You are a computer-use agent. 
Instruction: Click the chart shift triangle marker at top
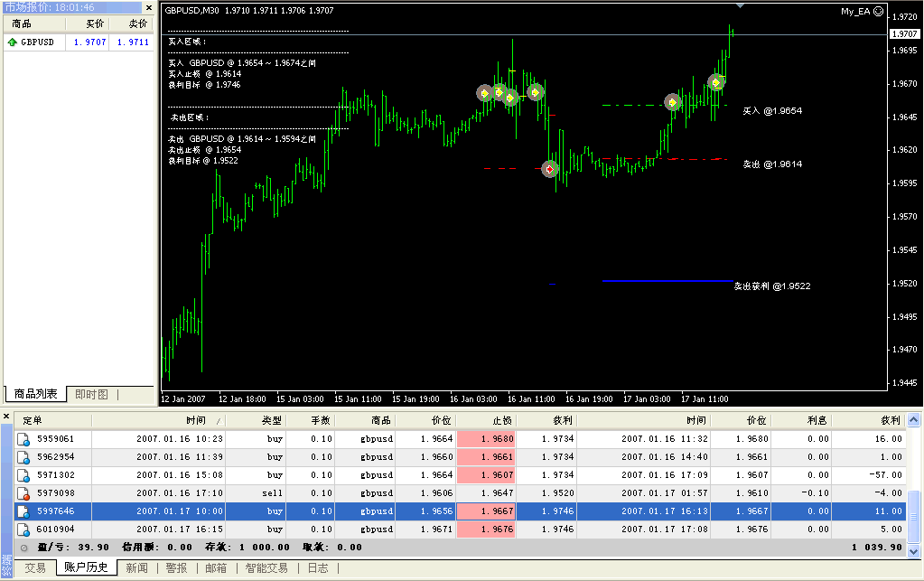click(740, 5)
